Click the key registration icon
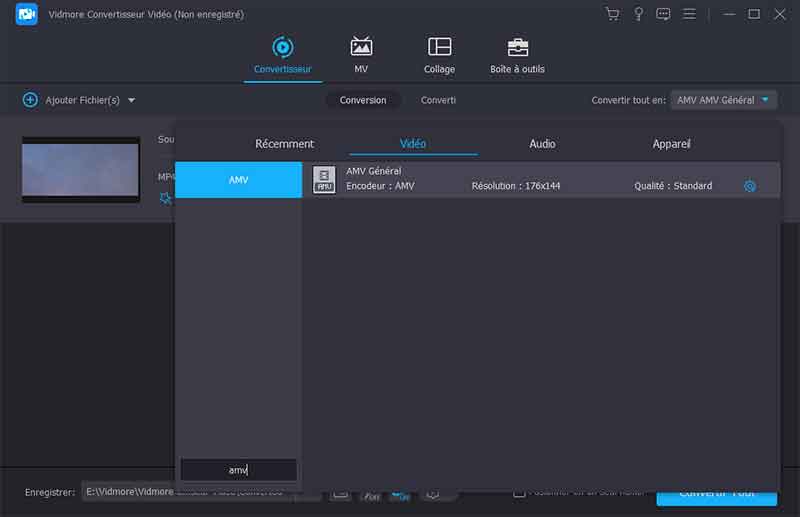The image size is (800, 517). point(637,14)
